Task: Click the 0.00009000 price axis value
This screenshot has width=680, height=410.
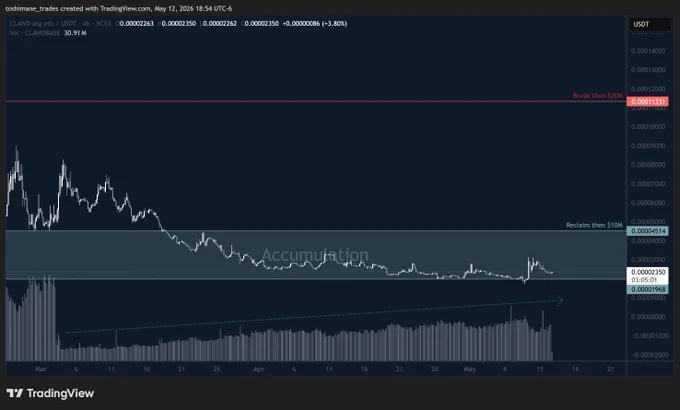Action: [x=648, y=146]
